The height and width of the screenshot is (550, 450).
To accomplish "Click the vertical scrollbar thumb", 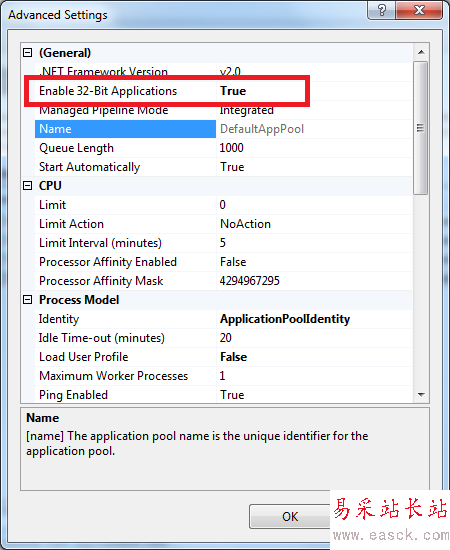I will [421, 128].
